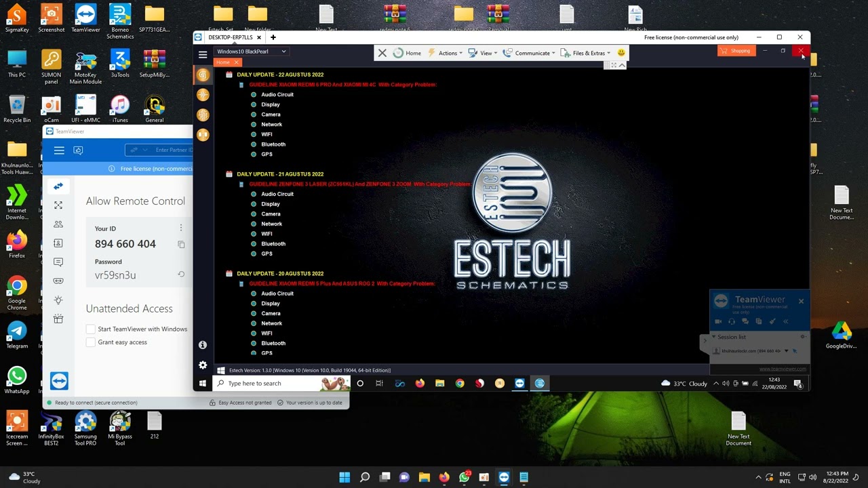Open the Telegram desktop shortcut
This screenshot has width=868, height=488.
[x=17, y=335]
